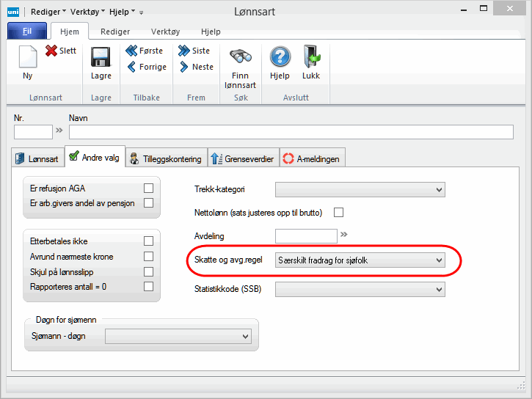
Task: Close the window using Lukk icon
Action: pyautogui.click(x=311, y=57)
